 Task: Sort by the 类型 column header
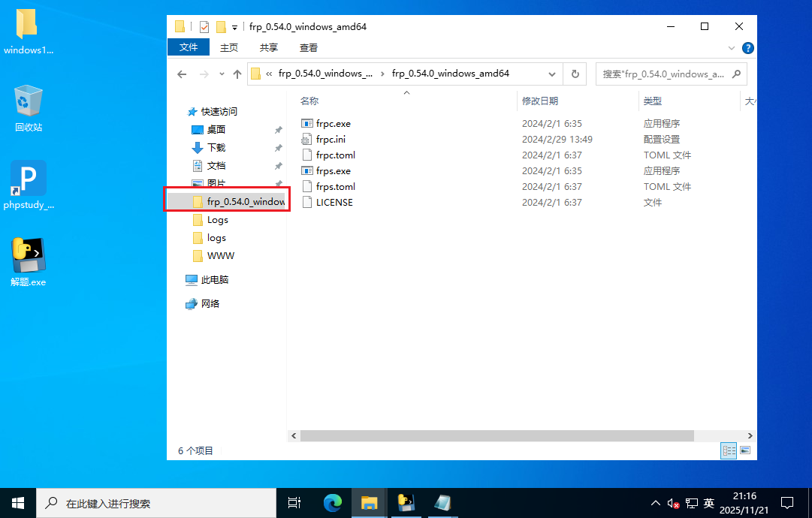(653, 101)
